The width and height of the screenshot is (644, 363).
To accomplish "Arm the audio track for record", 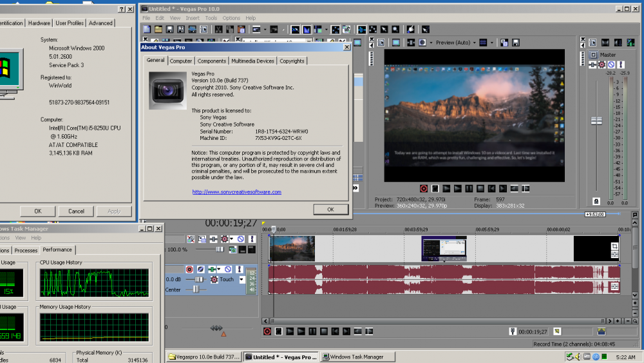I will coord(189,269).
